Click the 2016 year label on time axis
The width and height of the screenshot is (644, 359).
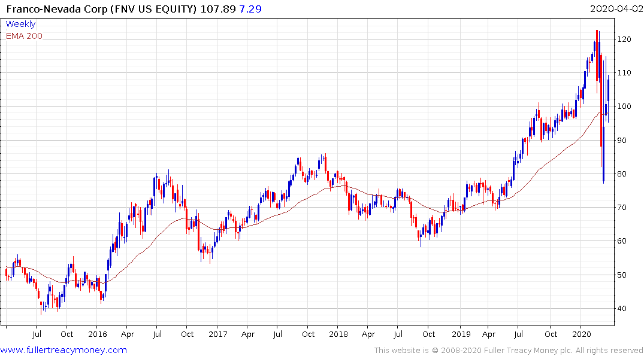click(x=97, y=334)
